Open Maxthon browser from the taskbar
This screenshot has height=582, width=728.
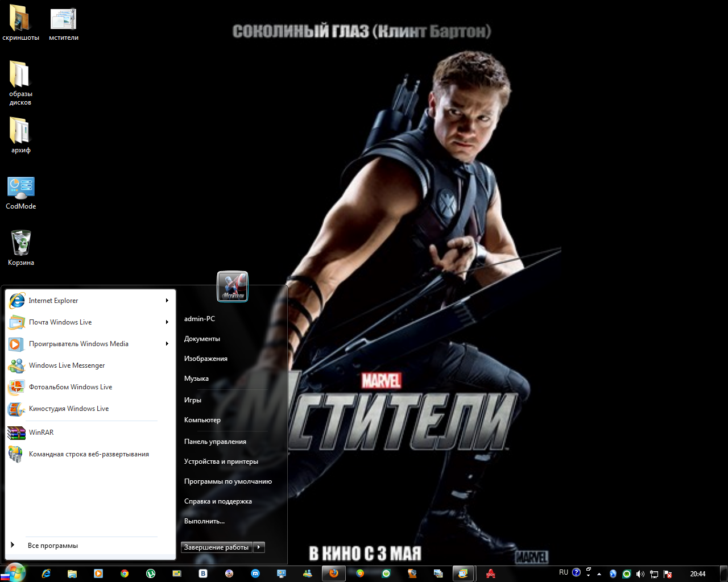255,573
